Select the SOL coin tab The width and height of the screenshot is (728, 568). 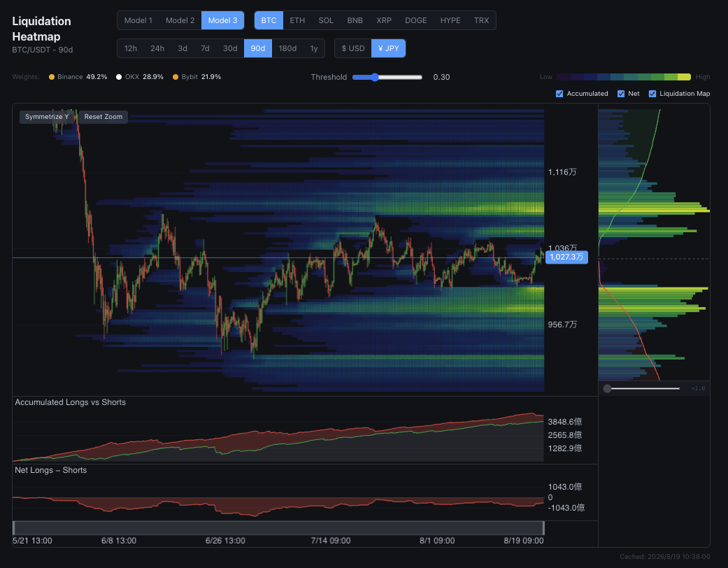click(326, 20)
